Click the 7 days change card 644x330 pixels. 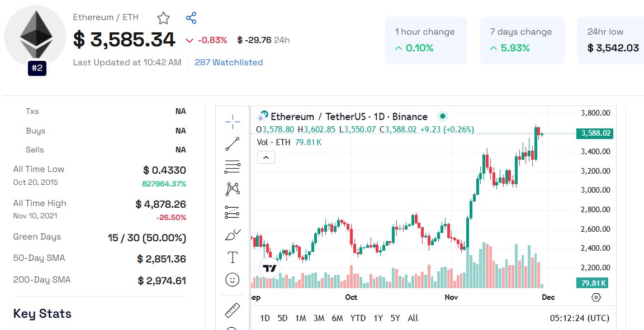(x=522, y=40)
